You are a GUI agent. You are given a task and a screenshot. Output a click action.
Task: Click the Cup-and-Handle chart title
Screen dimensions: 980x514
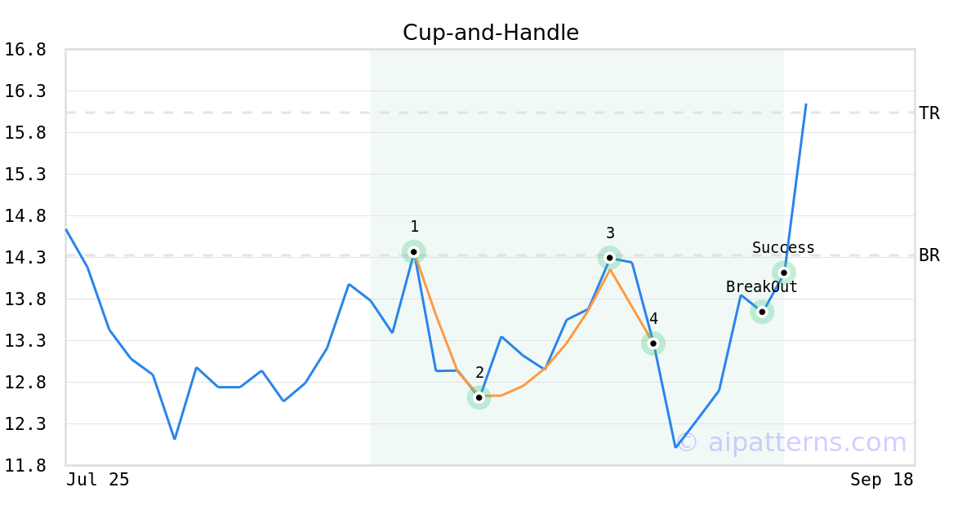pyautogui.click(x=491, y=33)
